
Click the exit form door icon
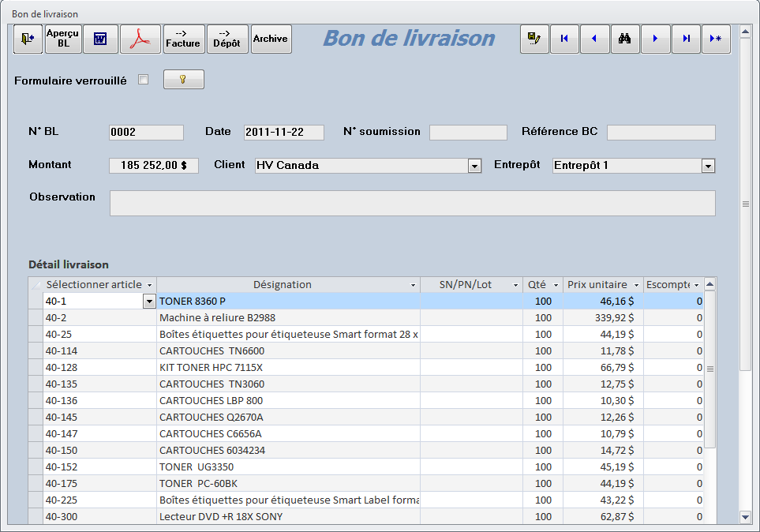(x=28, y=39)
